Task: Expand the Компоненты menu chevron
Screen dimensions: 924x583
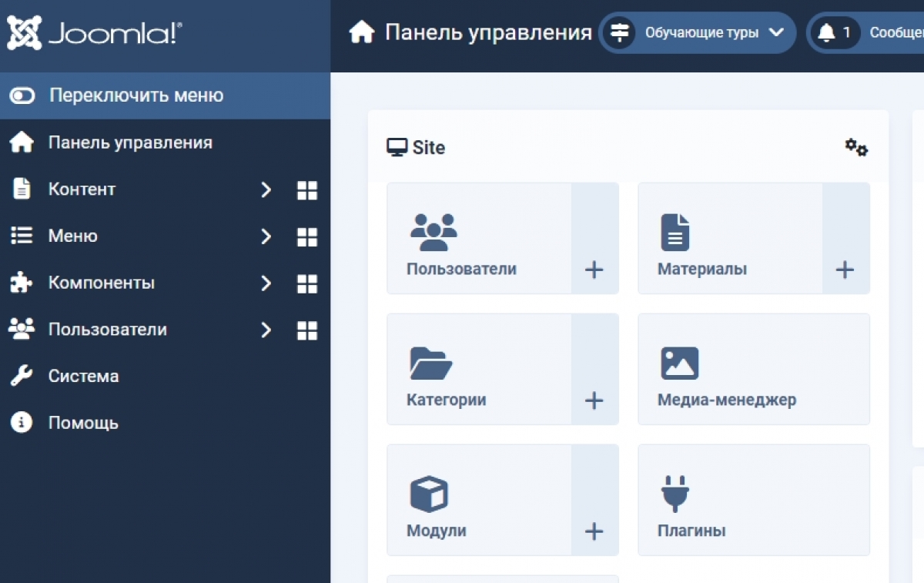Action: tap(266, 283)
